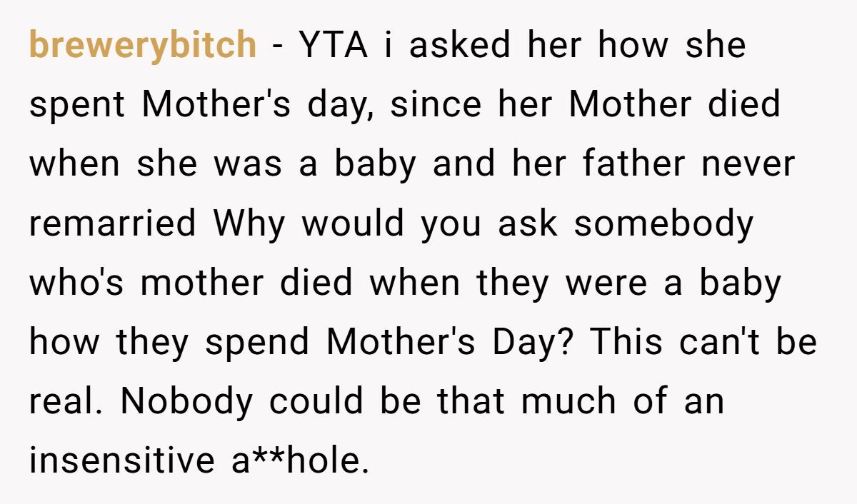
Task: Click the word "remarried"
Action: 112,223
